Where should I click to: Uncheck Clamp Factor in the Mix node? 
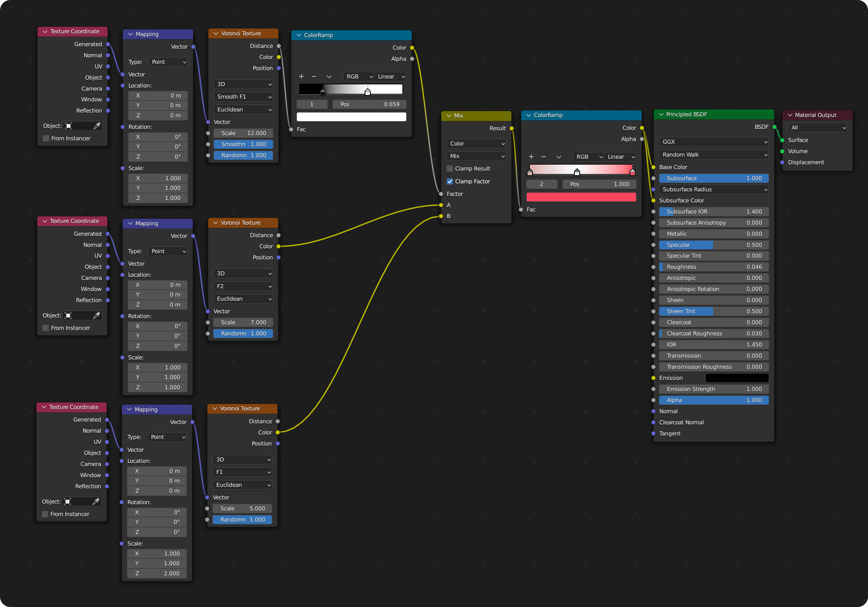(x=450, y=181)
